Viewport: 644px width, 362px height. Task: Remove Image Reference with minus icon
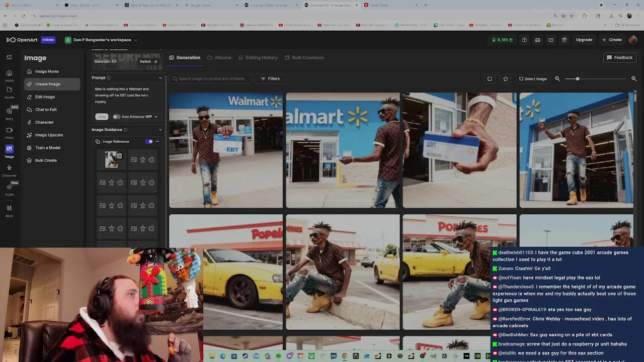click(x=157, y=141)
